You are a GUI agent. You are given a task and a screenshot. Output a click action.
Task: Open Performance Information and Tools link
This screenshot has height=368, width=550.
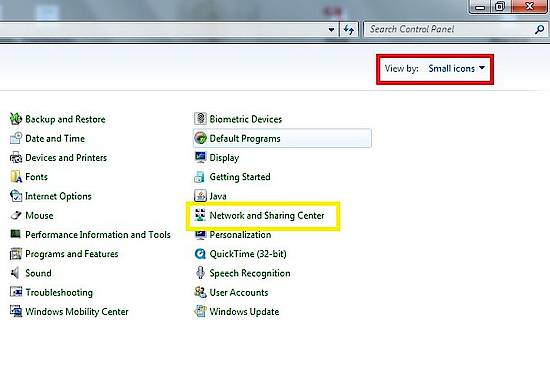point(98,234)
